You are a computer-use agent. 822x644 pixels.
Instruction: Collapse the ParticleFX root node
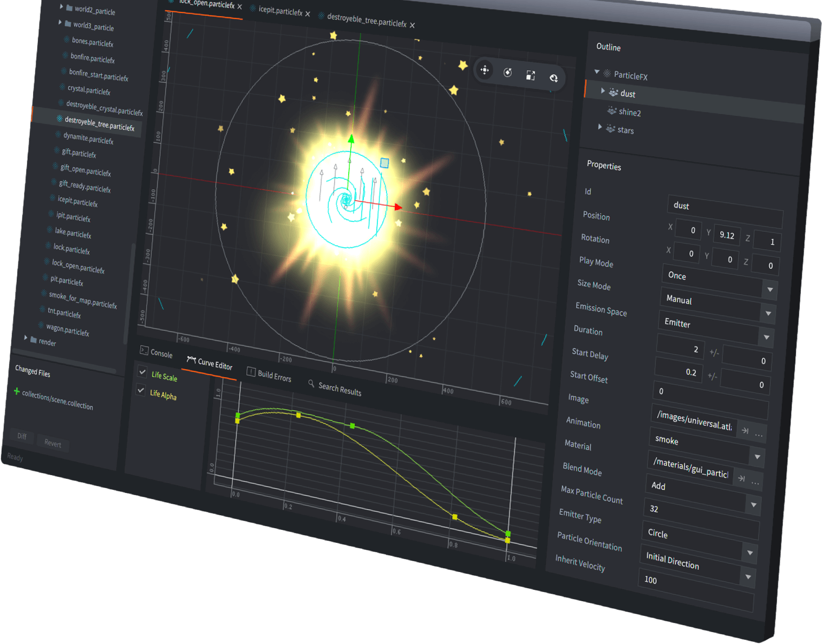click(x=597, y=71)
